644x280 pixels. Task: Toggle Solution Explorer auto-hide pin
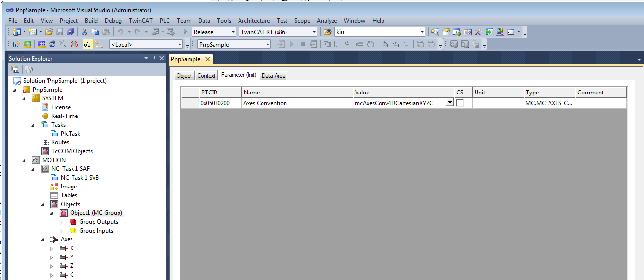coord(154,58)
